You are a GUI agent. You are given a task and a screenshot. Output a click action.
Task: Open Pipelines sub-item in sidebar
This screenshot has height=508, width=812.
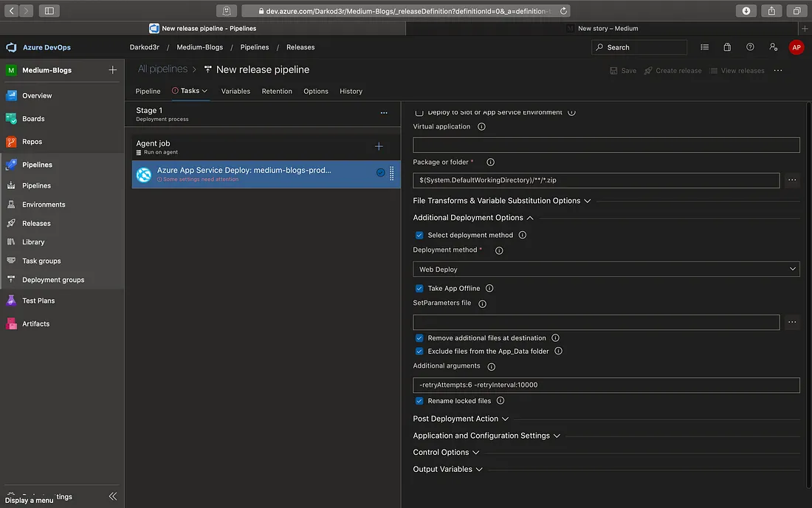[x=36, y=185]
